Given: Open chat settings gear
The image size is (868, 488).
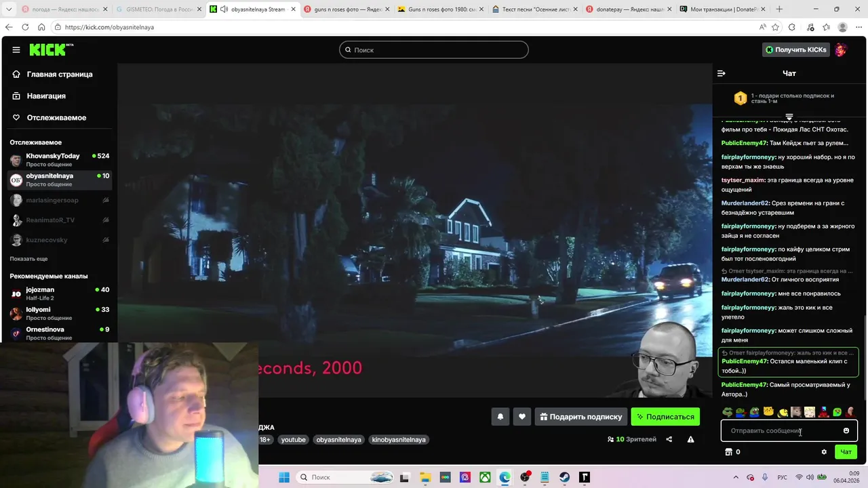Looking at the screenshot, I should pos(824,452).
